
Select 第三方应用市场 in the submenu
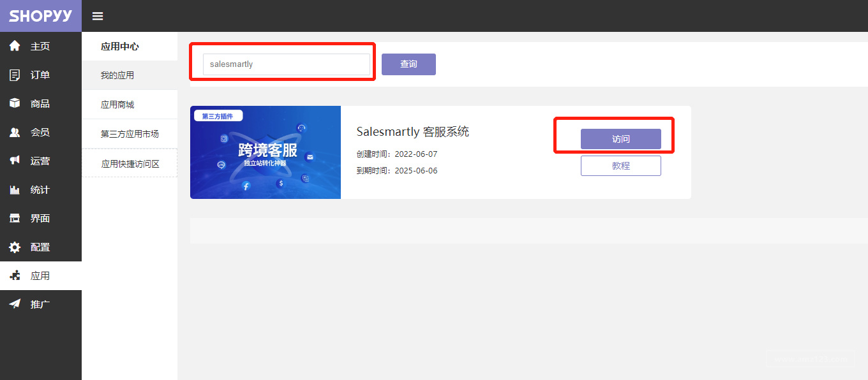pos(130,134)
